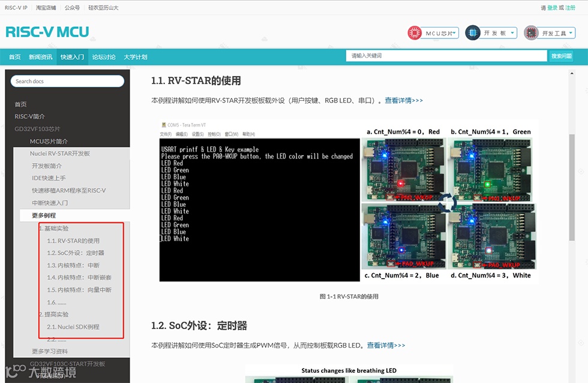Open the 论坛讨论 tab

pyautogui.click(x=104, y=57)
